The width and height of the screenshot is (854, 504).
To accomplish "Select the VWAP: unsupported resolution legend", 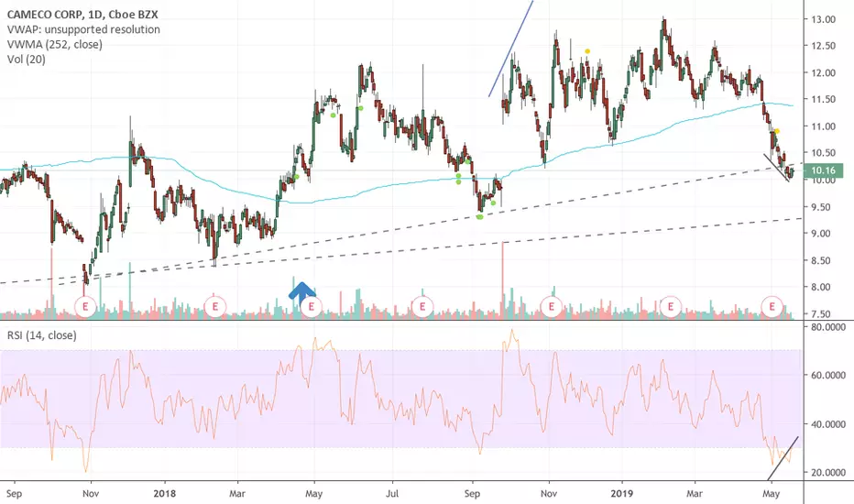I will click(83, 29).
